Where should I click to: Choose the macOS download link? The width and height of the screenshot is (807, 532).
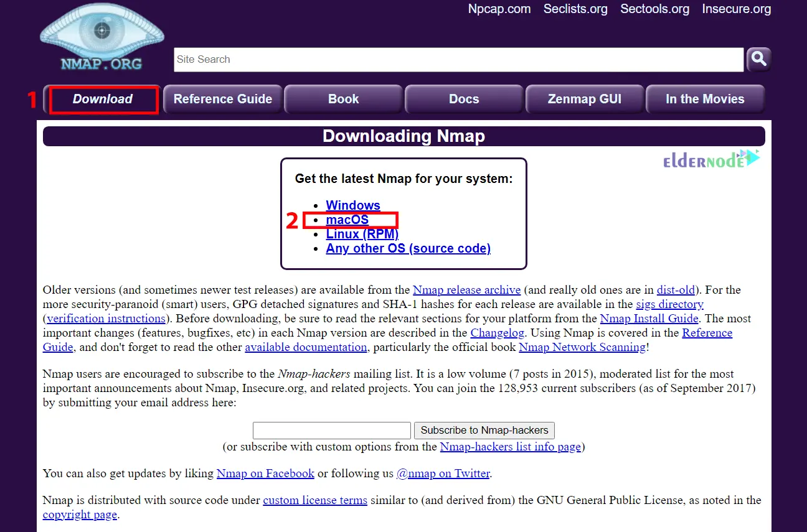(x=347, y=220)
